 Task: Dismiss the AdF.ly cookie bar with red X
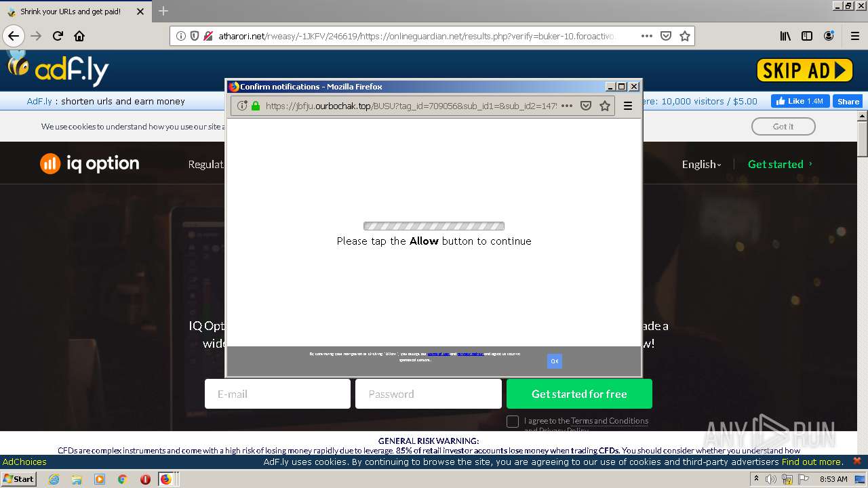857,461
